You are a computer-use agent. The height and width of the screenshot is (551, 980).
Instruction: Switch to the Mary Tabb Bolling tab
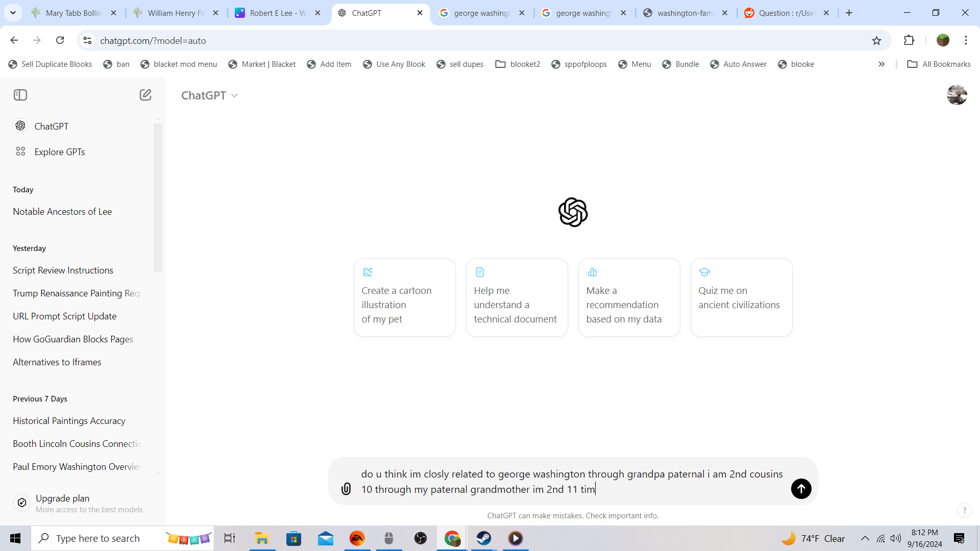coord(74,13)
